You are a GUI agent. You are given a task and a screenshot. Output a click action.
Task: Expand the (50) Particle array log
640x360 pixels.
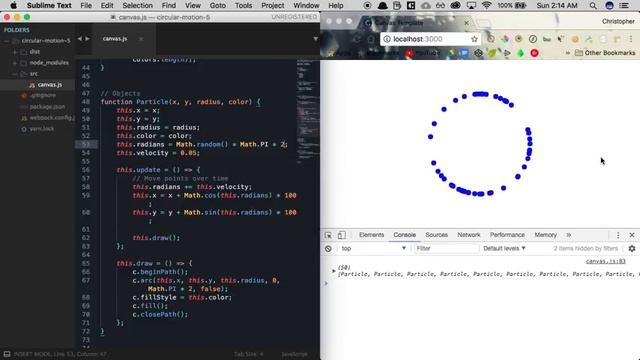click(333, 271)
